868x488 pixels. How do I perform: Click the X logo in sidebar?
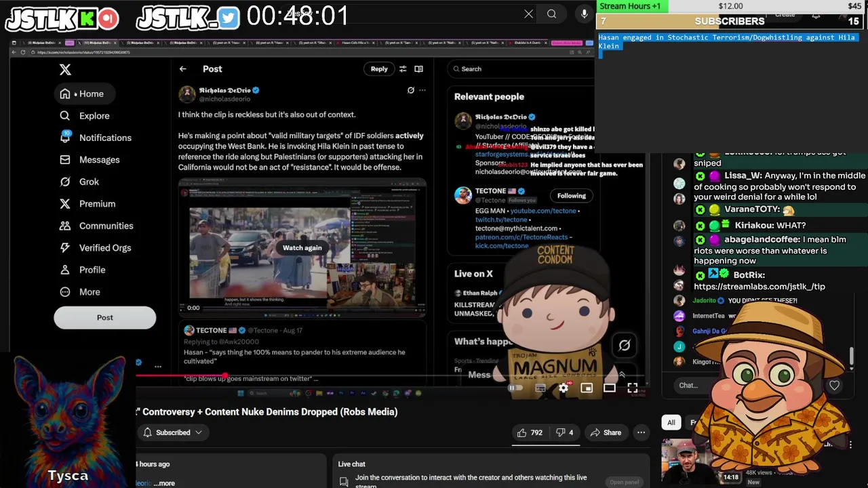65,69
